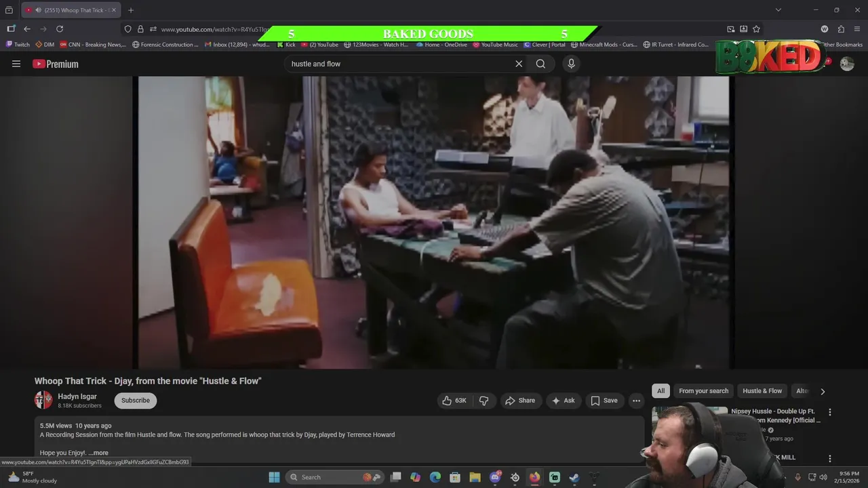The height and width of the screenshot is (488, 868).
Task: Subscribe to Hadyn Isgar channel
Action: tap(136, 401)
